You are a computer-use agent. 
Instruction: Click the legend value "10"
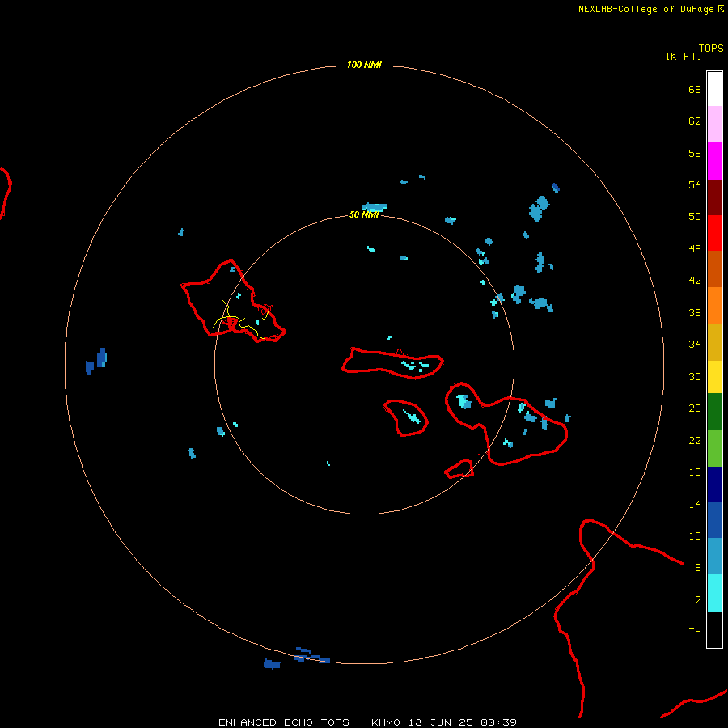[x=695, y=535]
